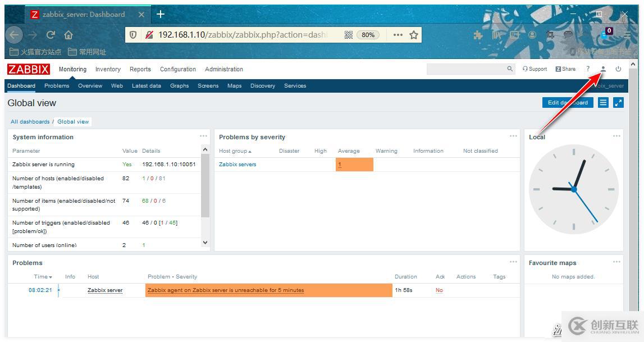Open Problems by severity widget menu dots
This screenshot has width=644, height=342.
pos(513,136)
